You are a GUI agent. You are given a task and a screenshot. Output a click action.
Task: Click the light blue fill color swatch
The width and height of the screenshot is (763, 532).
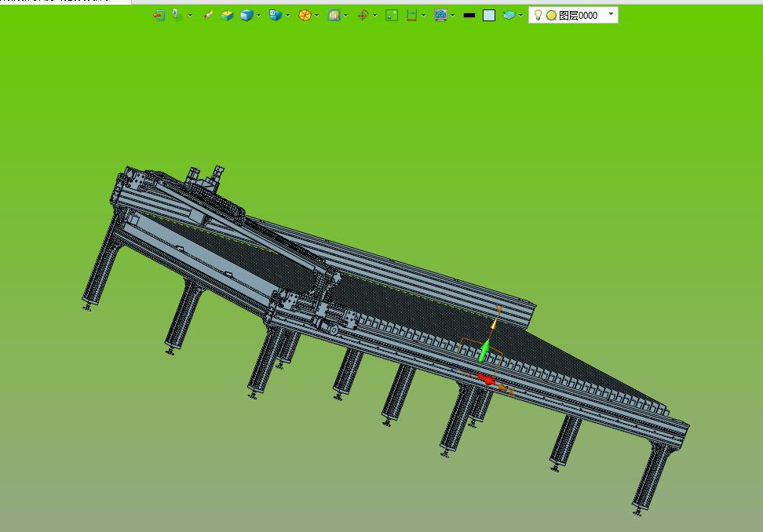pos(489,16)
